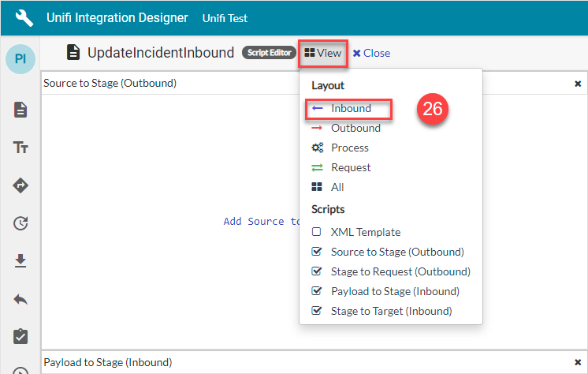
Task: Choose the Outbound layout option
Action: coord(355,128)
